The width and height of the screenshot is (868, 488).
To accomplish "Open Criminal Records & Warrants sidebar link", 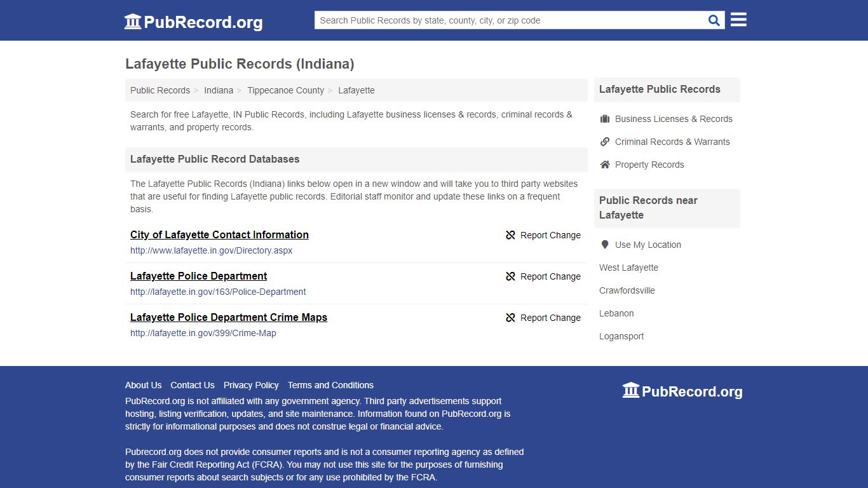I will pyautogui.click(x=672, y=142).
